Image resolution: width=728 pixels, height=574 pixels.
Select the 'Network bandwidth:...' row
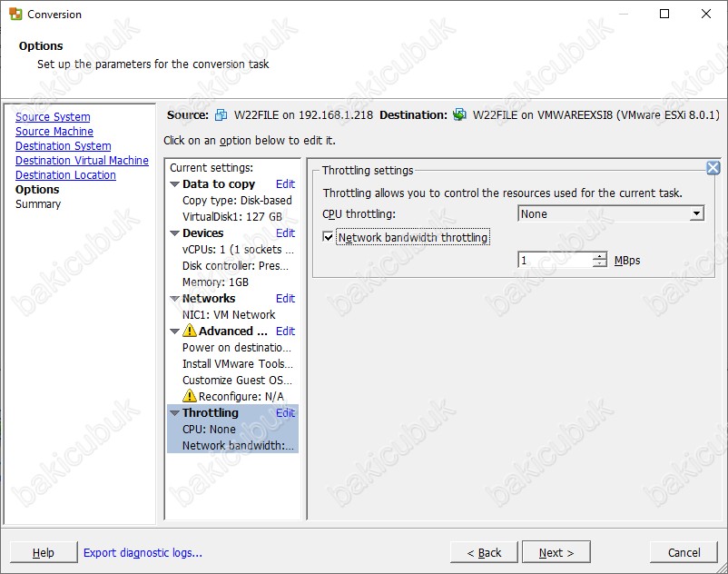238,445
